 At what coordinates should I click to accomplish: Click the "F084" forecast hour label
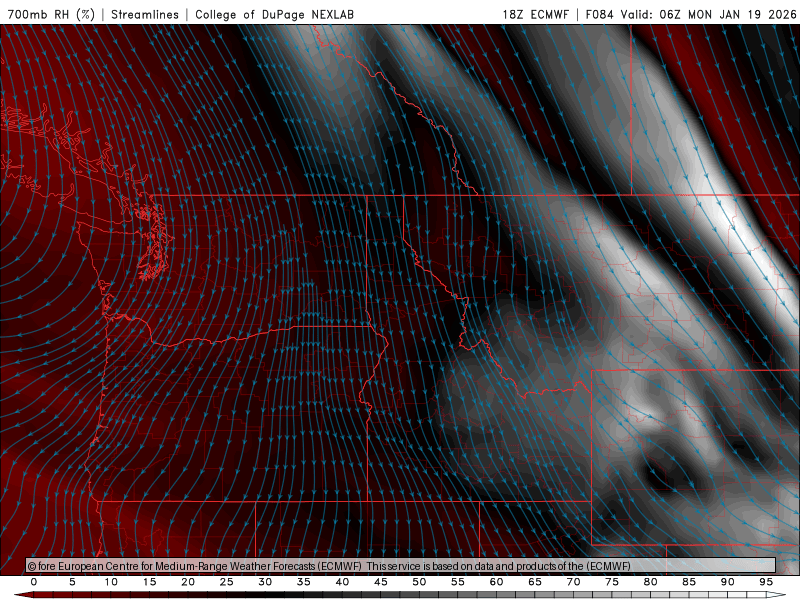pos(599,14)
